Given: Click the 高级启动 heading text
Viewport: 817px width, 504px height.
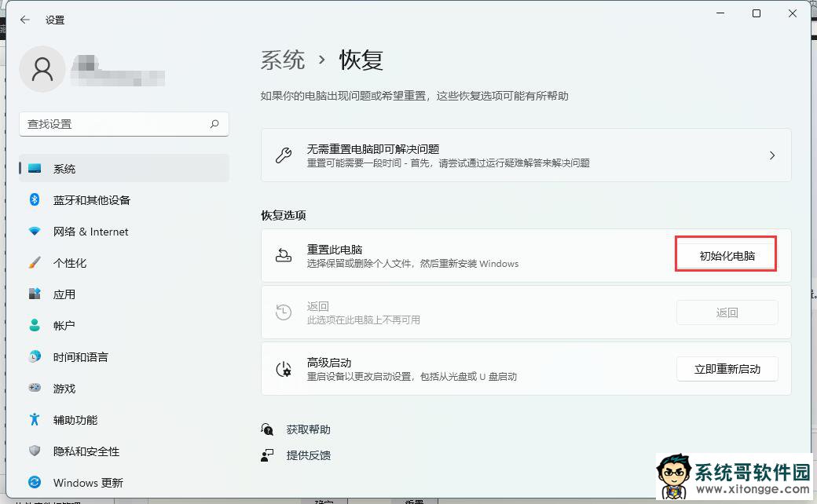Looking at the screenshot, I should click(x=329, y=363).
